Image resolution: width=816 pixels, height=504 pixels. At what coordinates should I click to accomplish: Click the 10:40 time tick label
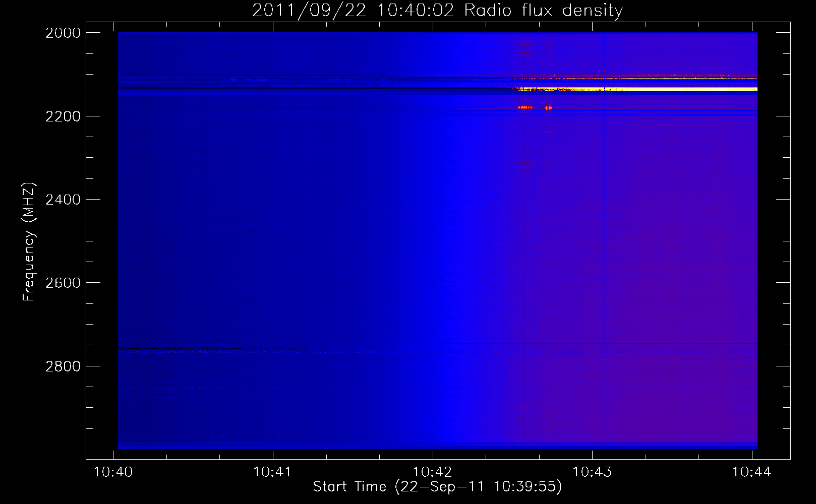113,472
